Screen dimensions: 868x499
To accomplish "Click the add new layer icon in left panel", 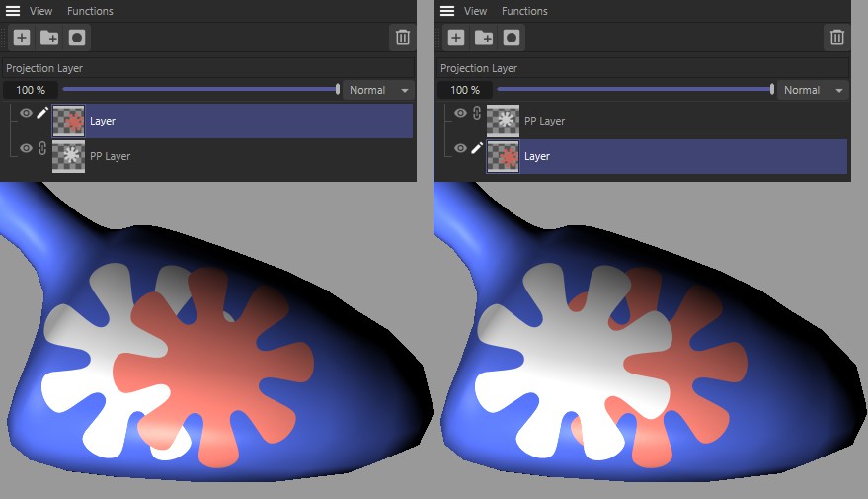I will [22, 38].
